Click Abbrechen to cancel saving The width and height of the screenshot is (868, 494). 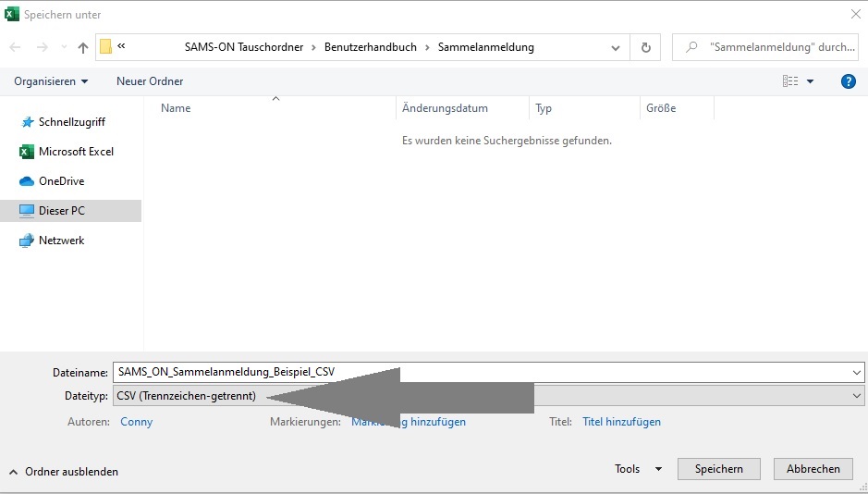813,469
